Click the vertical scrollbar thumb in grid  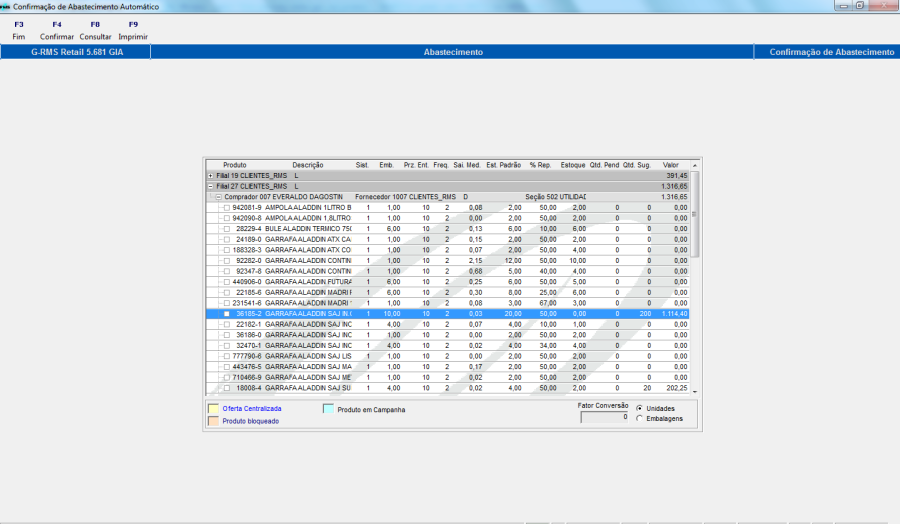(695, 214)
